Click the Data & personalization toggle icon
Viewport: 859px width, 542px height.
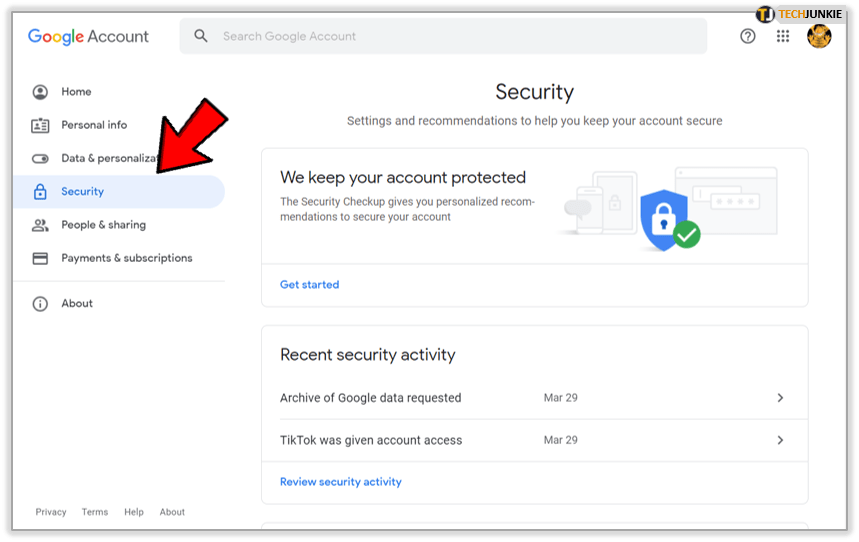pos(40,158)
